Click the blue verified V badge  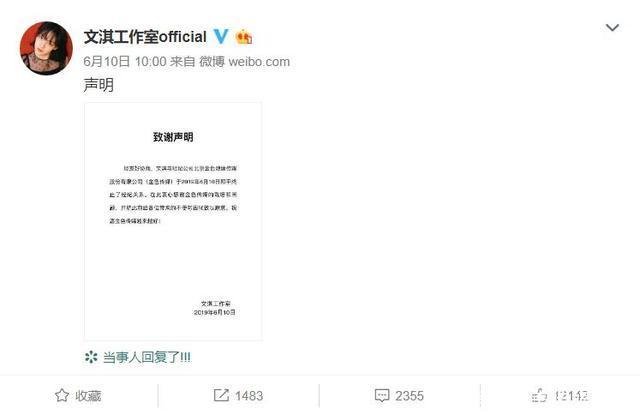pyautogui.click(x=221, y=36)
